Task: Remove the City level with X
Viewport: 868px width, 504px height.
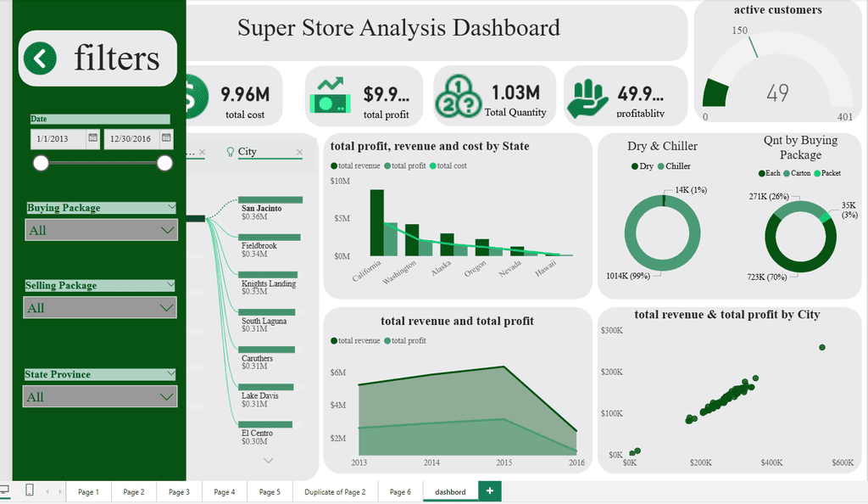Action: point(299,152)
